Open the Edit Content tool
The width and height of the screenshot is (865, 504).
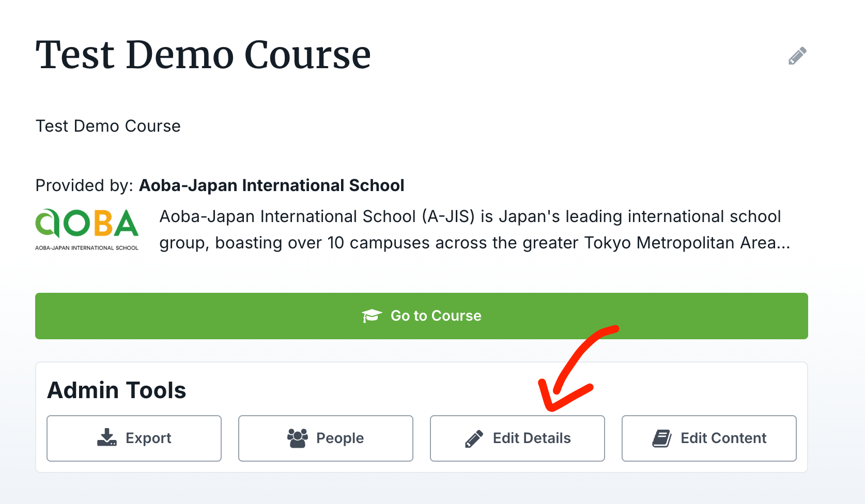[x=709, y=438]
